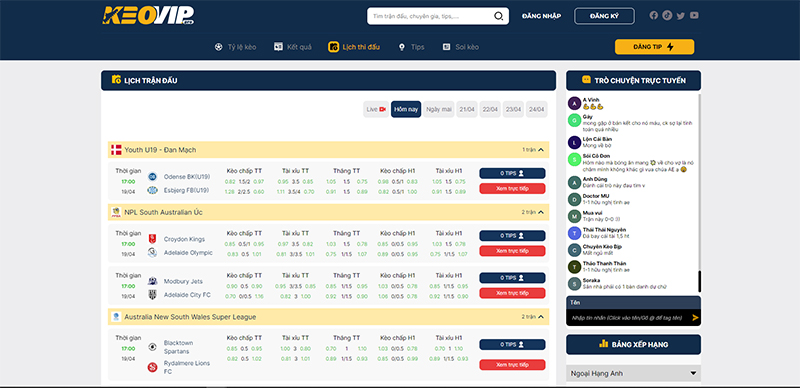Select the 23/04 date tab
This screenshot has height=388, width=800.
tap(513, 109)
